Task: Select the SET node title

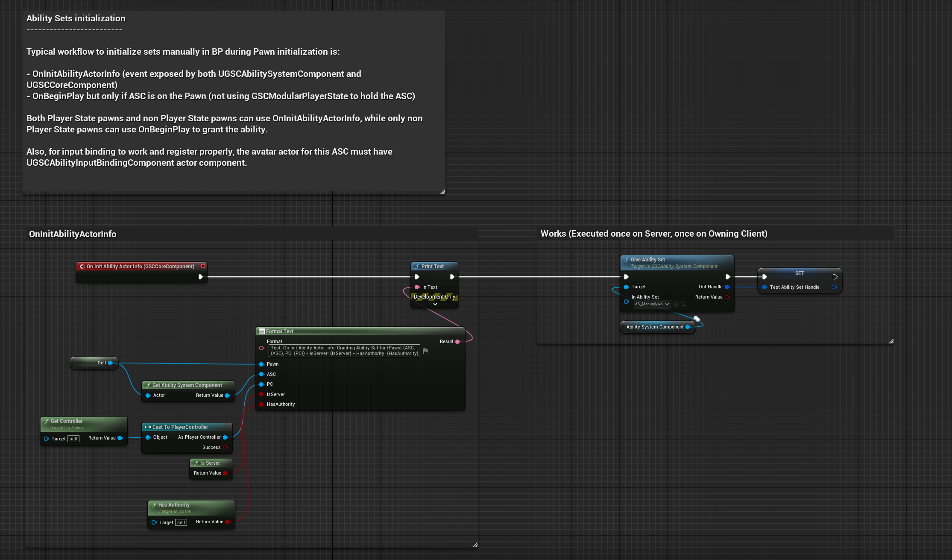Action: [x=800, y=273]
